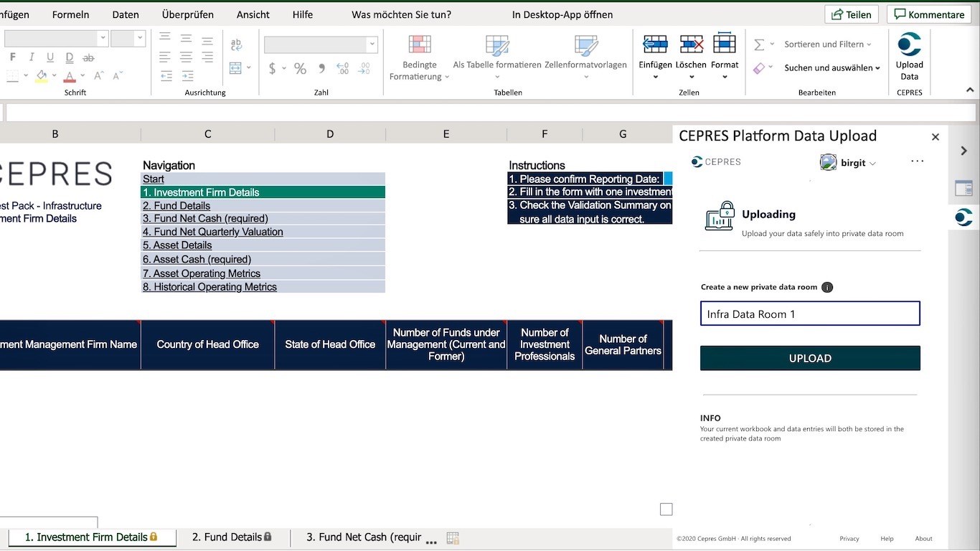Open the Hilfe ribbon tab
The height and width of the screenshot is (551, 980).
coord(303,14)
